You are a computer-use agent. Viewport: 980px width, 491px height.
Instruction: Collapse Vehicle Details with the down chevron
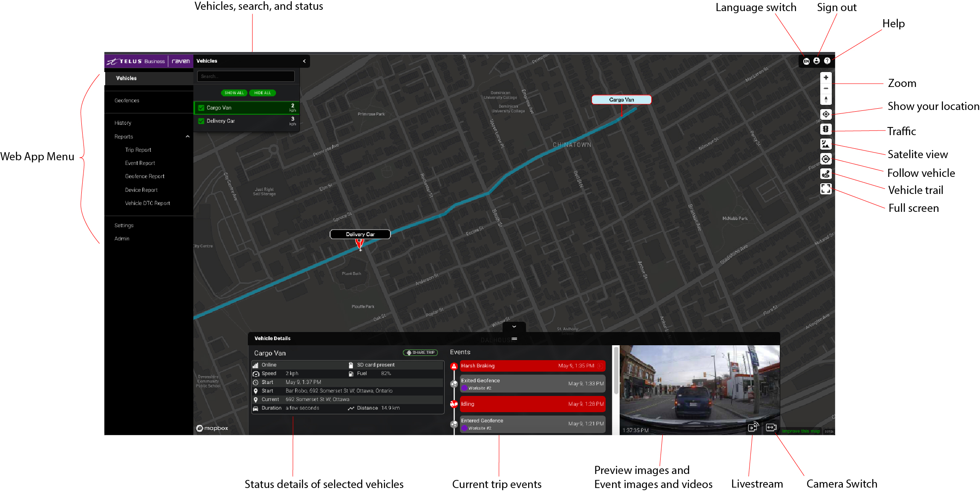point(514,326)
